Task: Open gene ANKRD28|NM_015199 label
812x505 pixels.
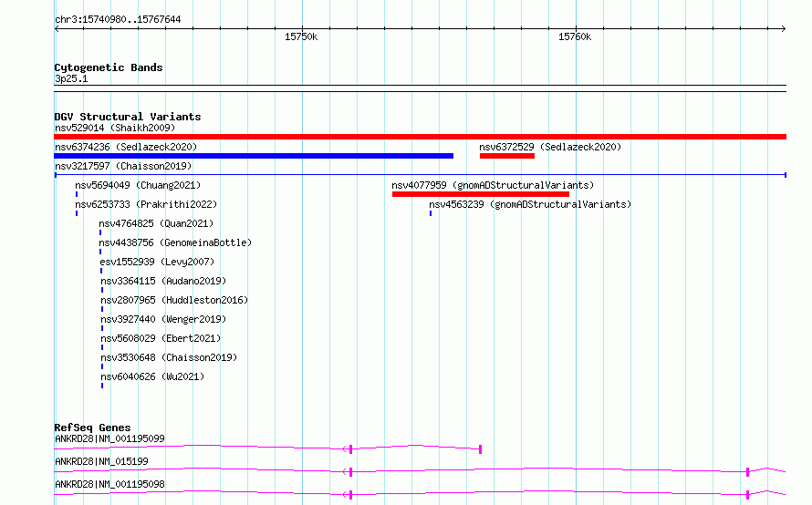Action: [x=101, y=461]
